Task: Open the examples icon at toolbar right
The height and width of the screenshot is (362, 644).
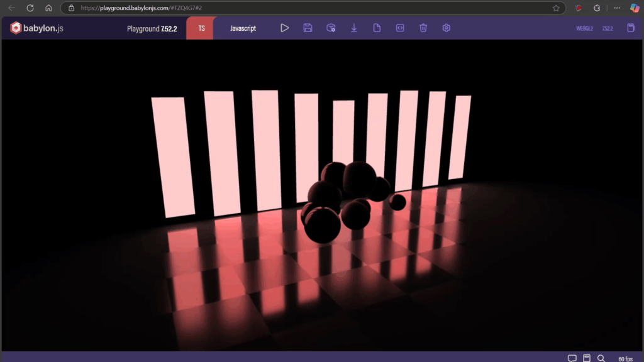Action: (631, 28)
